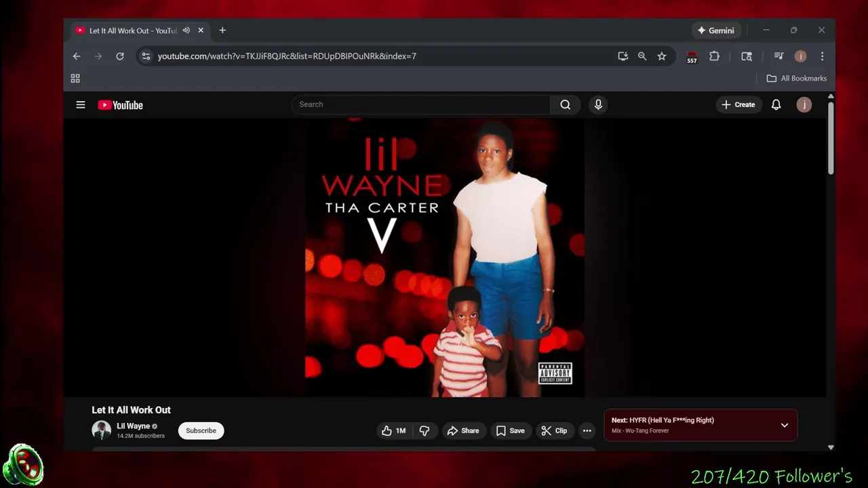
Task: Like the video (1M thumbs up)
Action: click(x=394, y=430)
